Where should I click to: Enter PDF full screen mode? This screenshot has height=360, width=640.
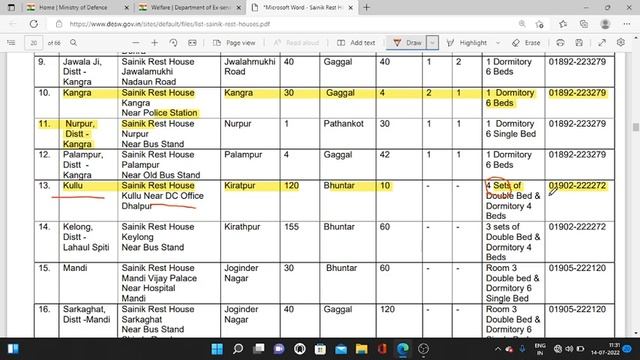(x=602, y=42)
